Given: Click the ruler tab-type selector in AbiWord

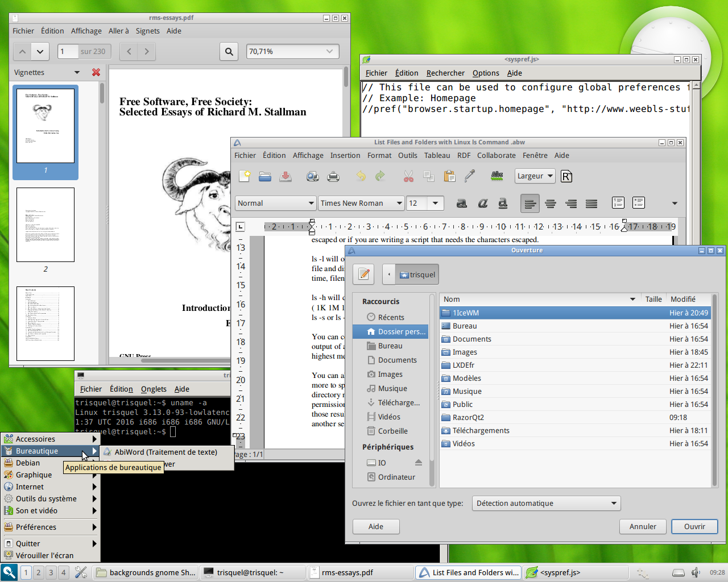Looking at the screenshot, I should [241, 227].
